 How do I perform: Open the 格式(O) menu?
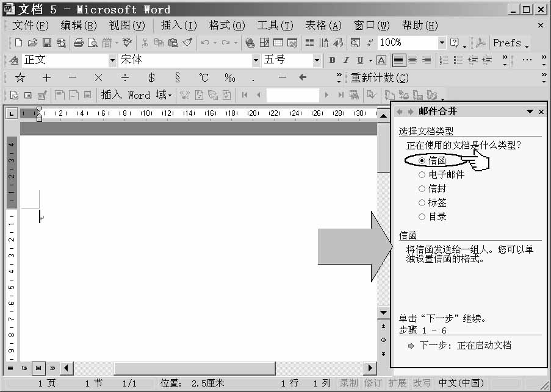point(226,26)
